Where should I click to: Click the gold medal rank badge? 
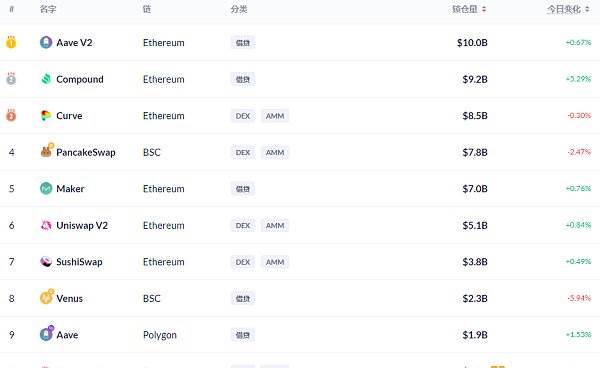(x=11, y=42)
